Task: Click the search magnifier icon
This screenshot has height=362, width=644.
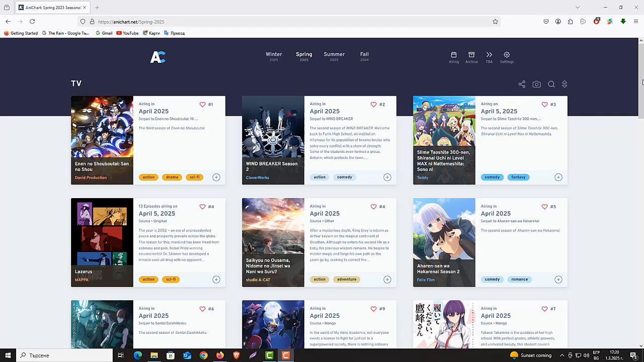Action: click(x=551, y=84)
